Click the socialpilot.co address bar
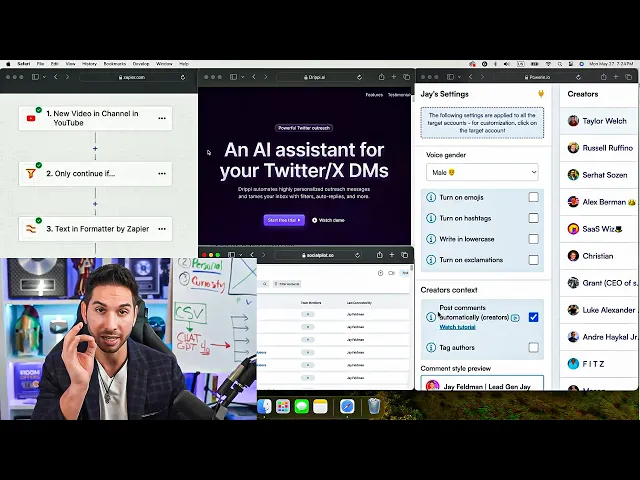640x480 pixels. click(x=318, y=255)
